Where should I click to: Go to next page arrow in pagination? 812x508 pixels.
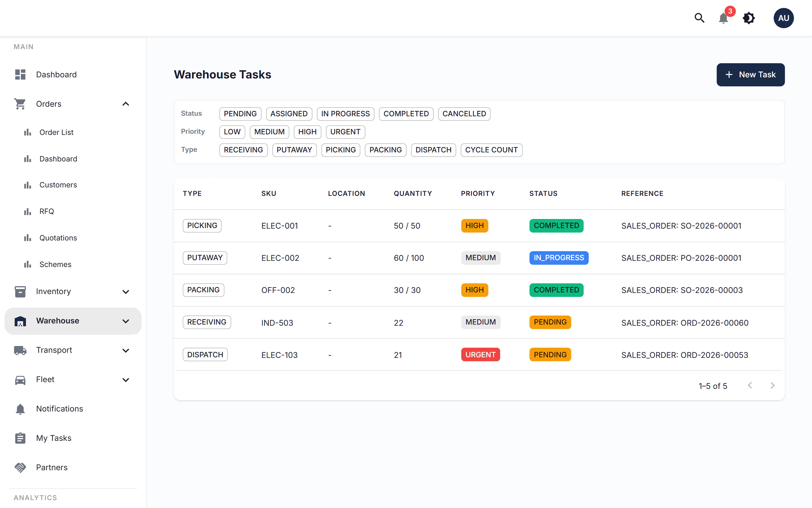(x=773, y=385)
